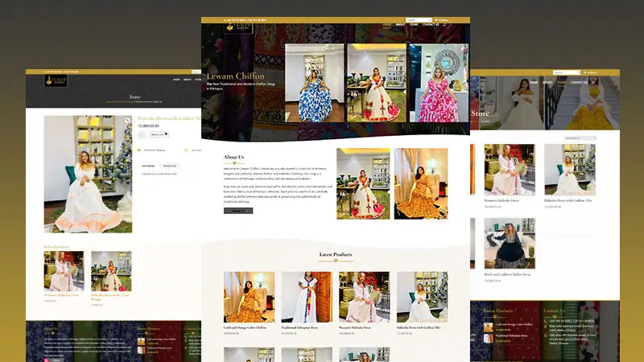Switch to the Description tab on the product page

[x=149, y=166]
